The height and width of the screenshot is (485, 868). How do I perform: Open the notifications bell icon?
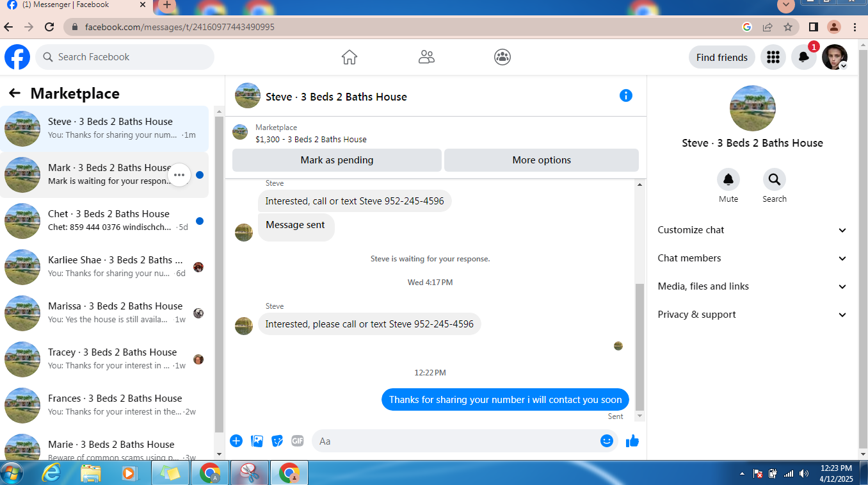804,57
